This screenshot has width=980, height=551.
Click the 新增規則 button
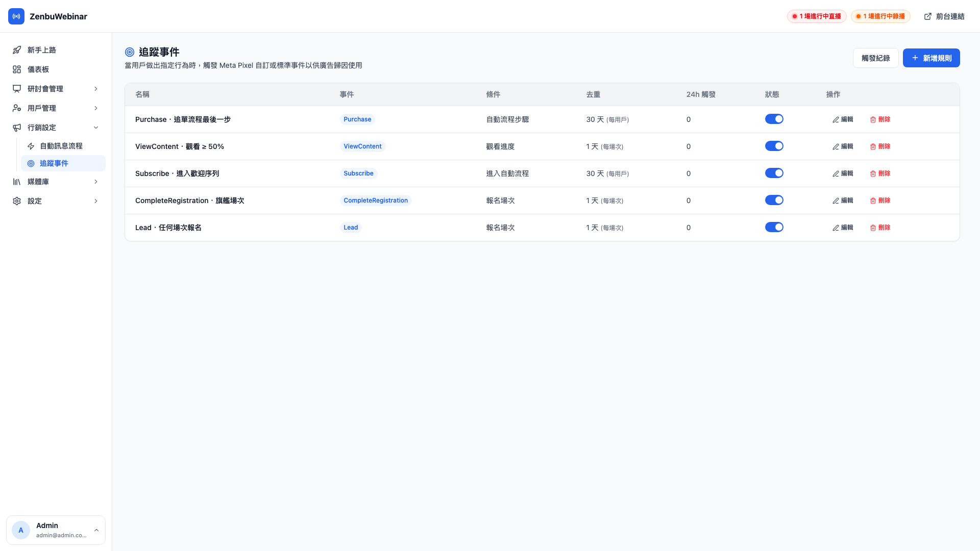931,58
